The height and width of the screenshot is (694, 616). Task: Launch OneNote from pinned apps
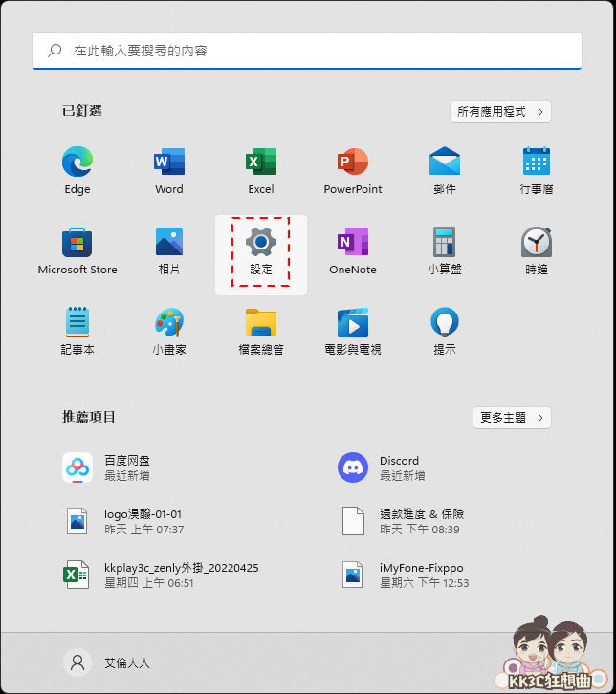coord(353,243)
